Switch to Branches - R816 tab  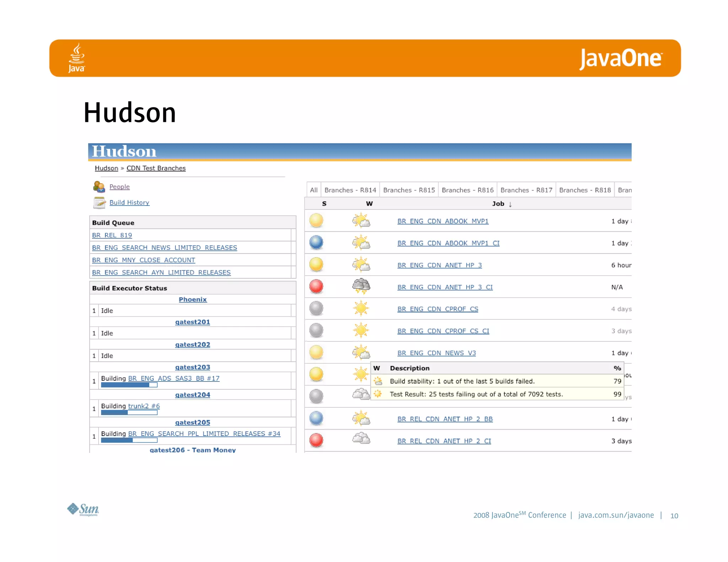[467, 190]
